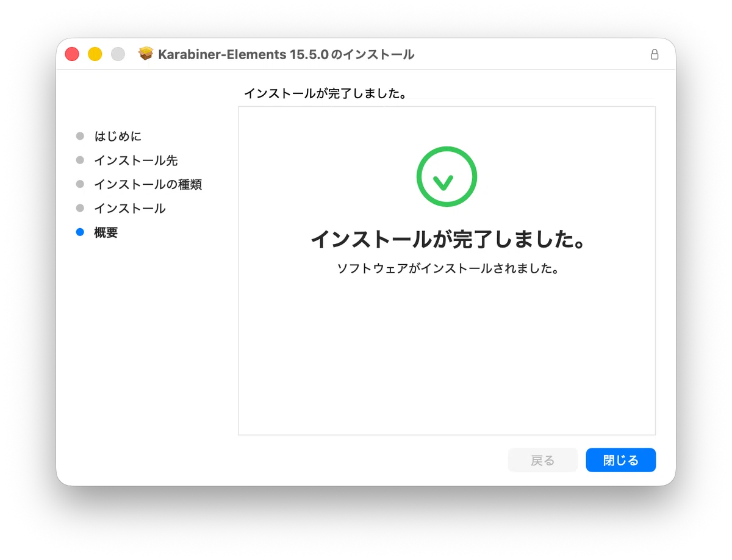Click the large インストールが完了しました heading

[x=448, y=239]
